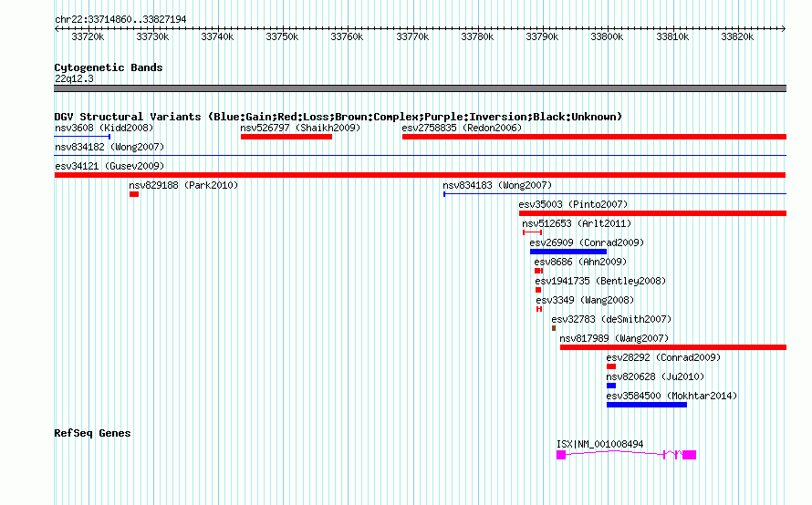Click the ISX gene last exon box
Image resolution: width=812 pixels, height=505 pixels.
(x=689, y=455)
